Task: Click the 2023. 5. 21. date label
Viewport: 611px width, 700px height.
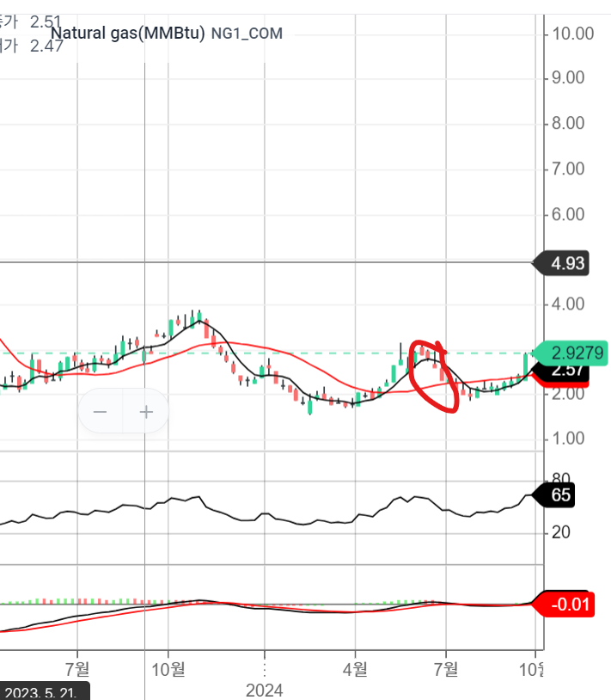Action: coord(45,691)
